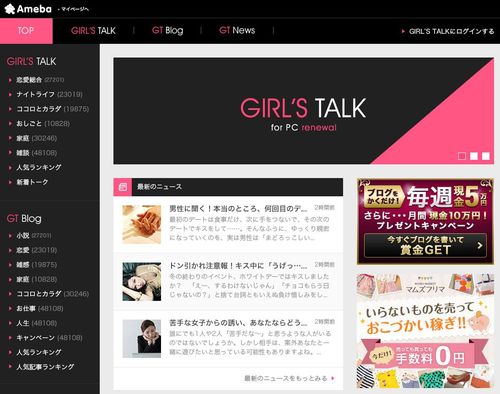Select the second carousel slide indicator
Viewport: 500px width, 394px height.
click(474, 156)
